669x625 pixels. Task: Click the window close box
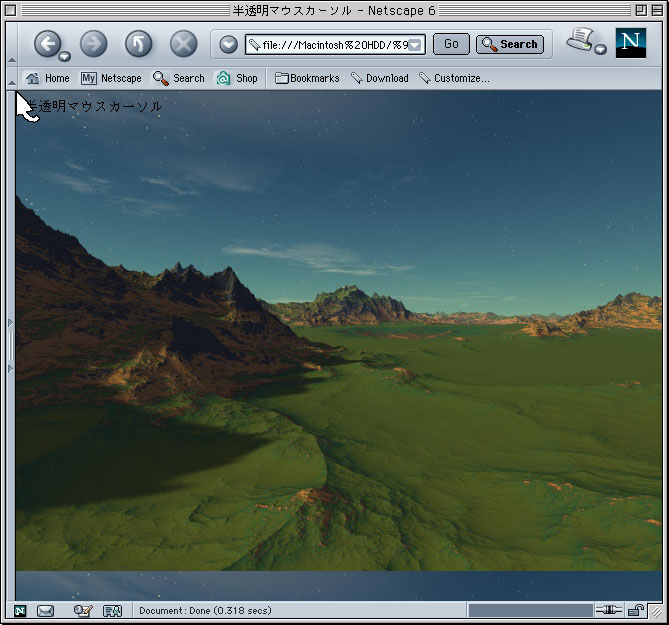(x=11, y=10)
